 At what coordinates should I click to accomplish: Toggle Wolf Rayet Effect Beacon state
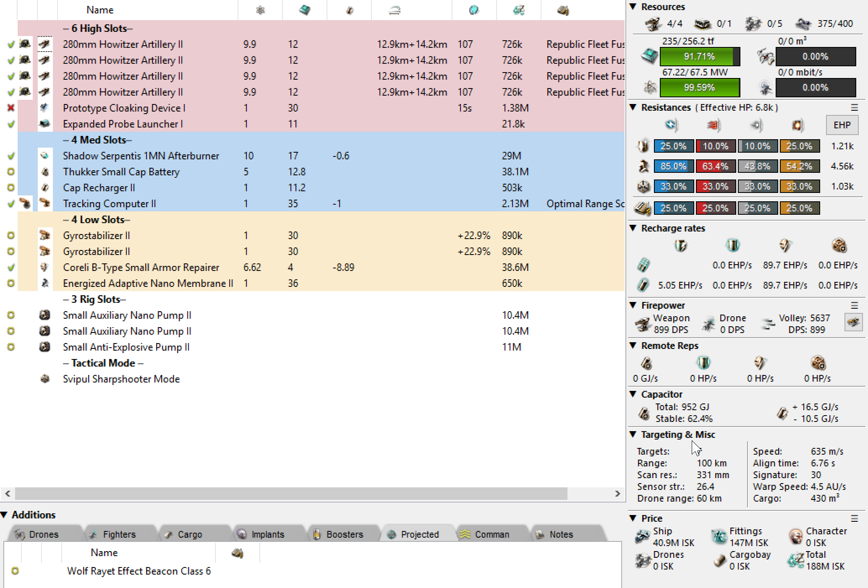[x=15, y=571]
